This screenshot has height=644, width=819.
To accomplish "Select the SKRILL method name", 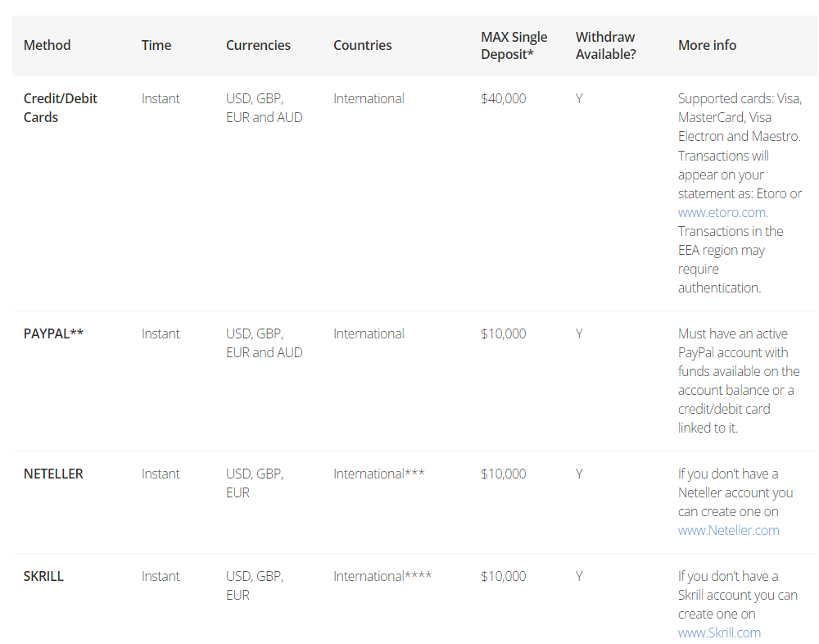I will [x=43, y=576].
